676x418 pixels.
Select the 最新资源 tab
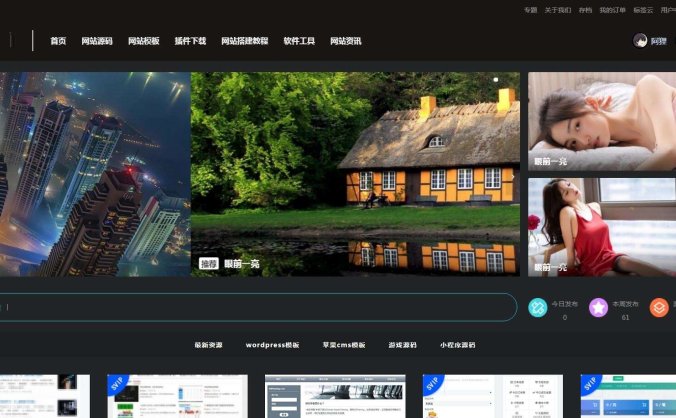click(x=208, y=345)
